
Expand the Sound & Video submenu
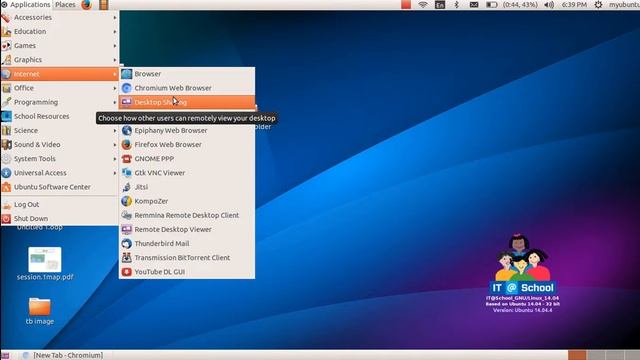(x=60, y=144)
